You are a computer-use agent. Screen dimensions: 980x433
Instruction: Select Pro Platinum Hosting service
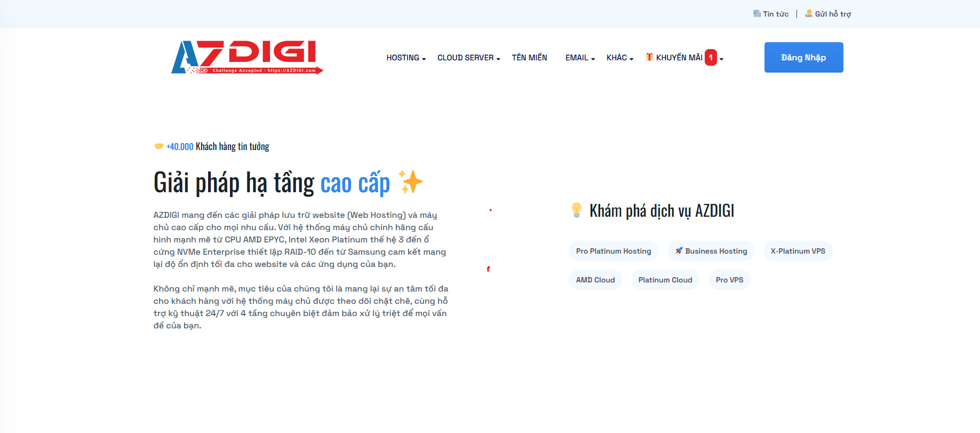[614, 251]
